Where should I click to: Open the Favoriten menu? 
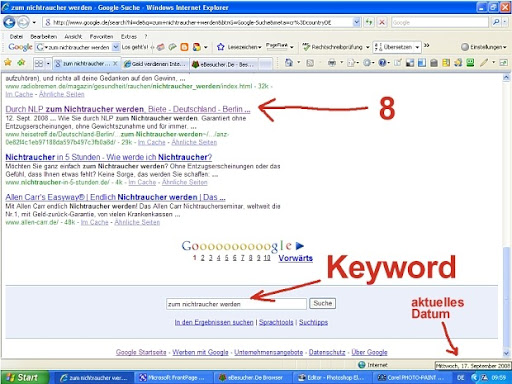coord(101,37)
